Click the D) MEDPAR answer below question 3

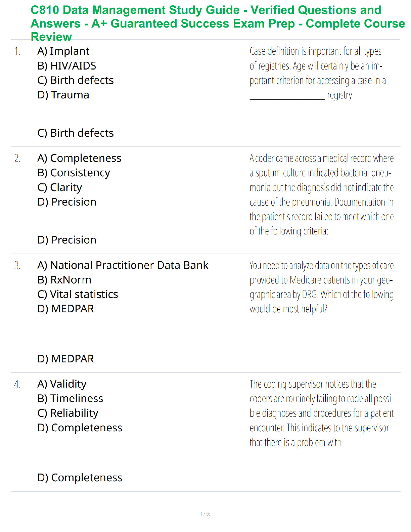click(x=66, y=359)
